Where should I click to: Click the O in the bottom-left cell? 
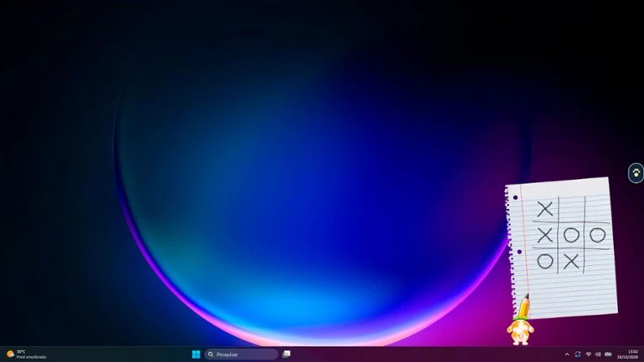[x=545, y=261]
